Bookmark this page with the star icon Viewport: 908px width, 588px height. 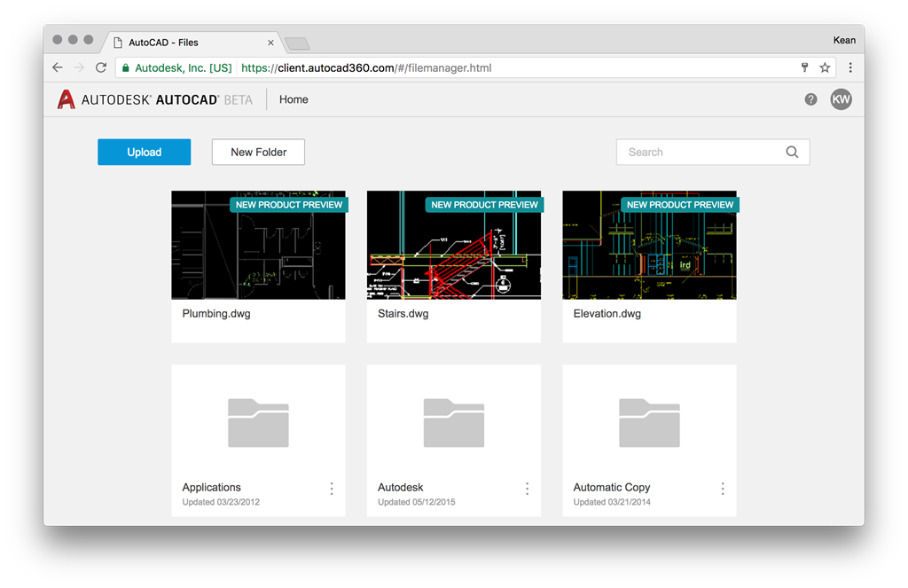pyautogui.click(x=825, y=67)
